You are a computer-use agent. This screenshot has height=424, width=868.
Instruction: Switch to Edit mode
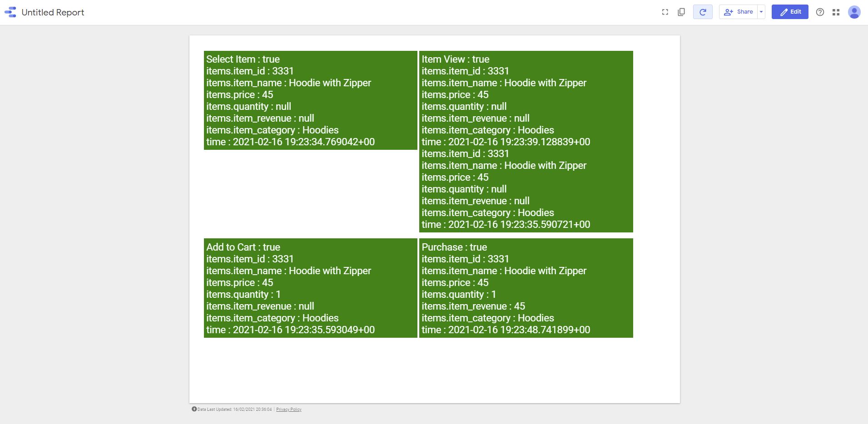tap(790, 12)
